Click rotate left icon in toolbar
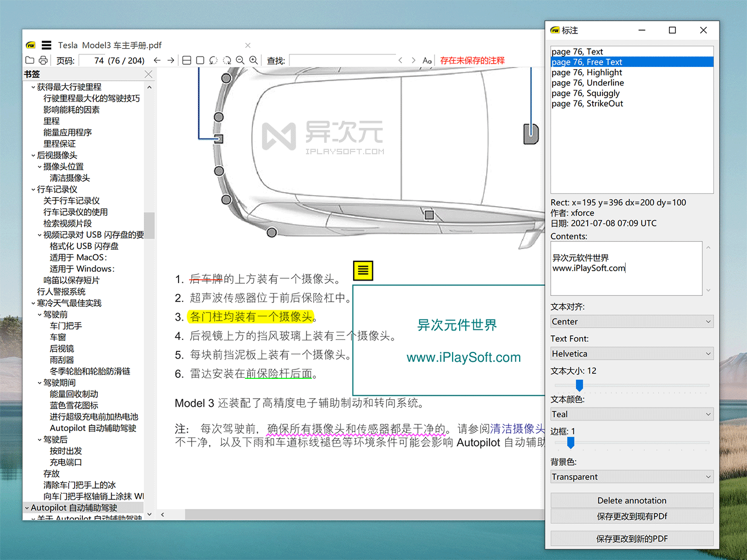747x560 pixels. (x=214, y=60)
